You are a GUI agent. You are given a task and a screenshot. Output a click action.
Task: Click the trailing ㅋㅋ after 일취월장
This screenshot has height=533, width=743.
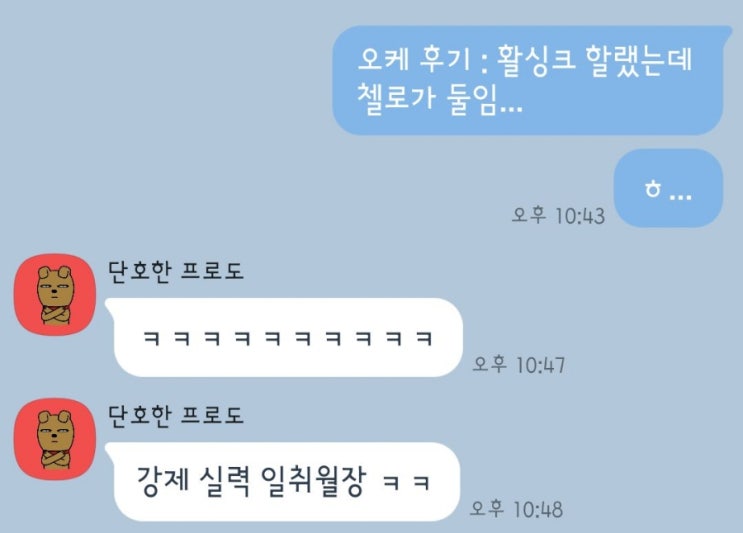pos(407,483)
